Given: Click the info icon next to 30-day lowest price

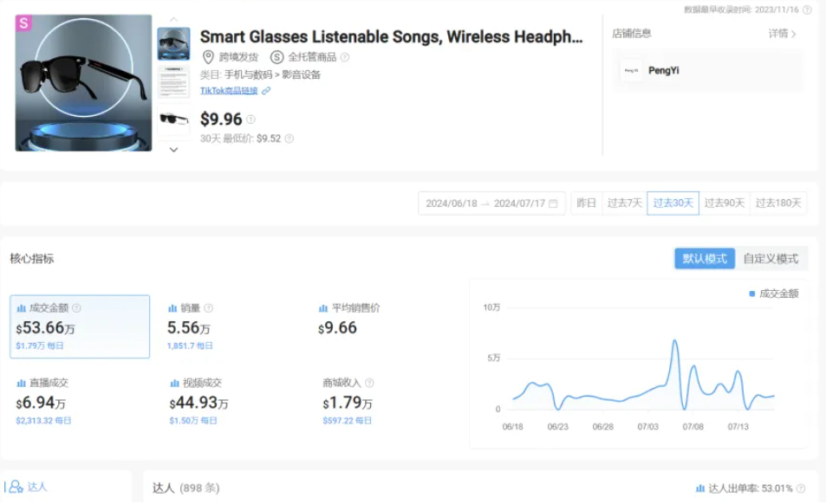Looking at the screenshot, I should click(289, 139).
